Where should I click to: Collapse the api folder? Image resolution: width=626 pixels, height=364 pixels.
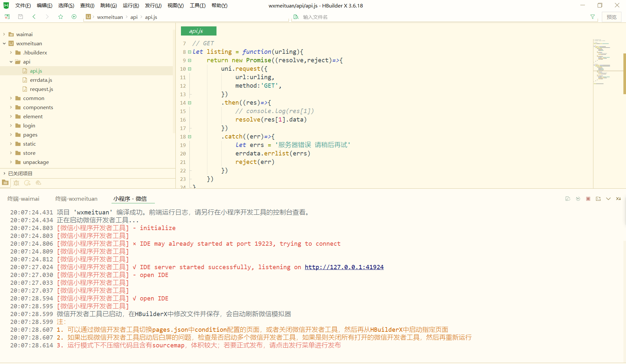[x=11, y=62]
